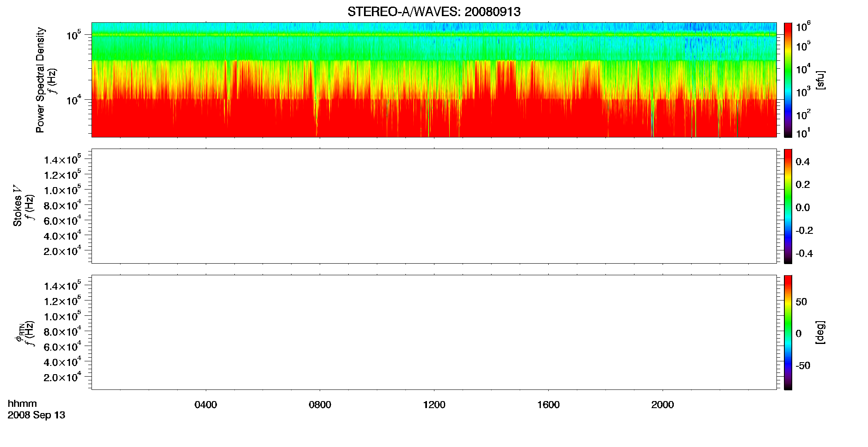The width and height of the screenshot is (868, 447).
Task: Click the 0.4 Stokes colorbar value
Action: 803,162
